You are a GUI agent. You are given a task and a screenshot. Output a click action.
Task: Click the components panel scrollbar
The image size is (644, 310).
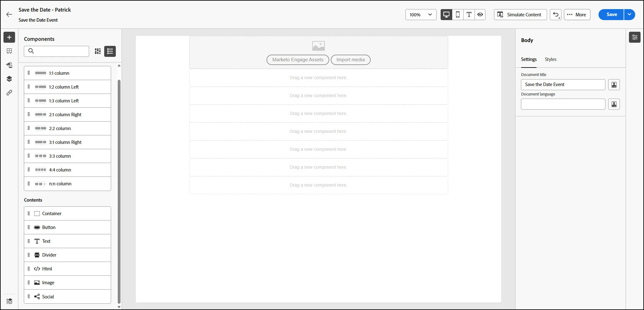click(119, 192)
